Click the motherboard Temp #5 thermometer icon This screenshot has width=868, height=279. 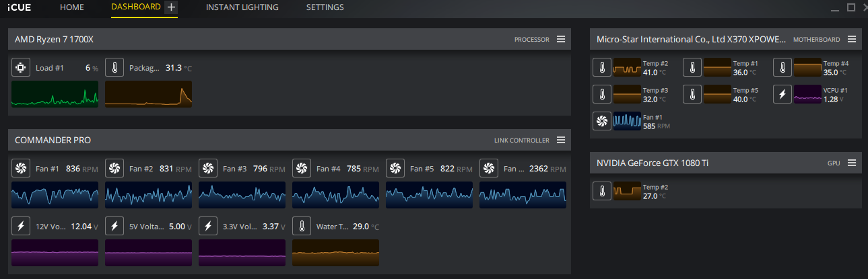point(692,94)
